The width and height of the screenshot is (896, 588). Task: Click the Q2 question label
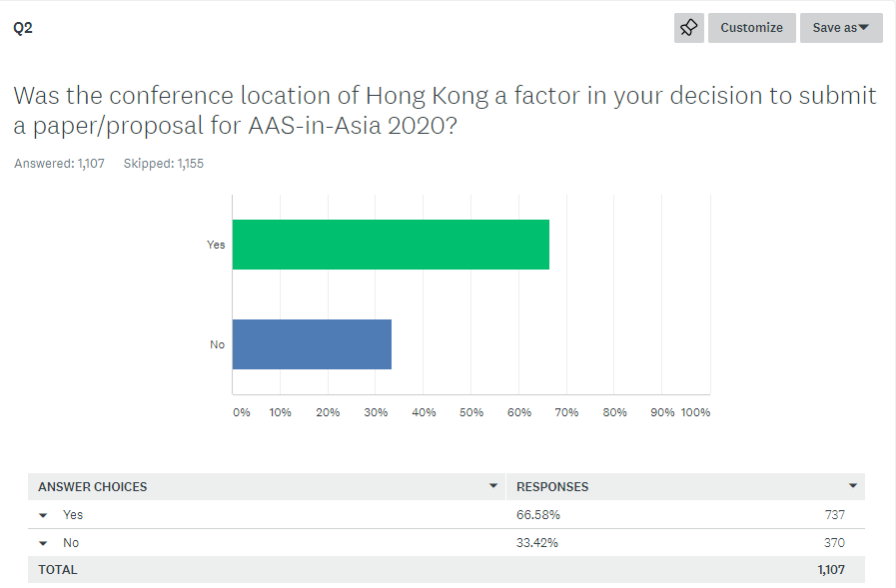tap(23, 28)
